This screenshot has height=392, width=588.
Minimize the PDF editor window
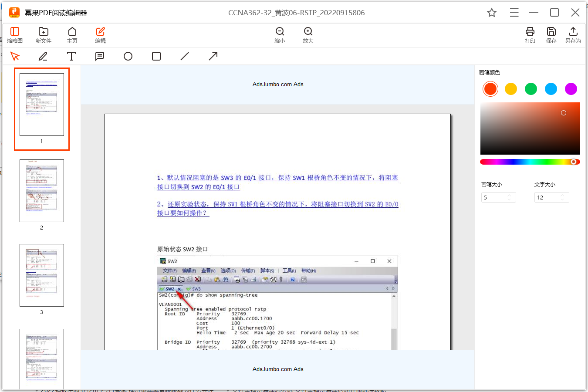[x=534, y=13]
